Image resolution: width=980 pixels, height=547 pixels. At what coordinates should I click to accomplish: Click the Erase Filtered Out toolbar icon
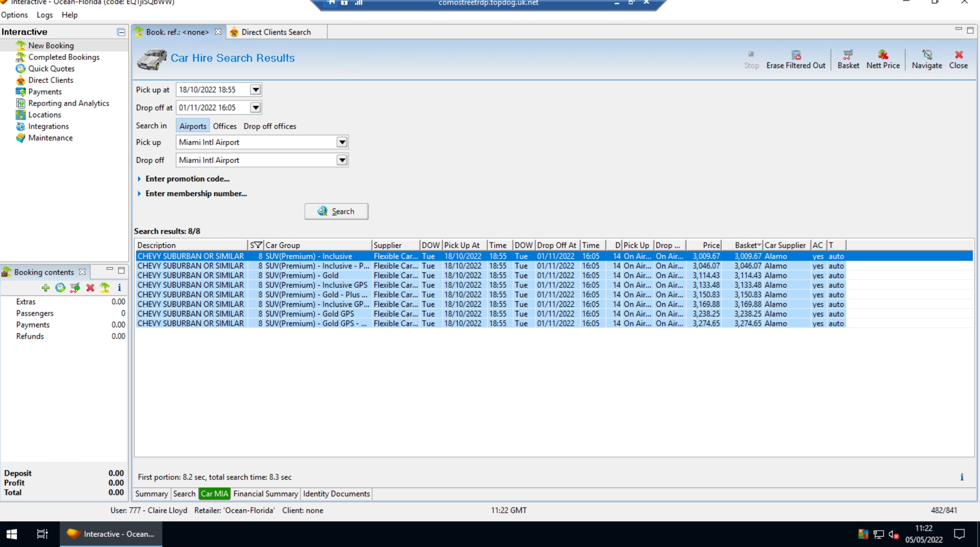[796, 55]
